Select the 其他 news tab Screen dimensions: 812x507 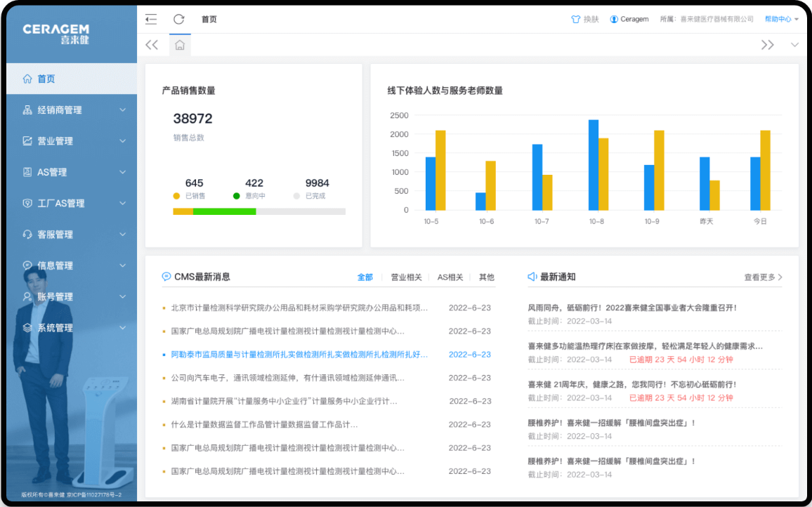(486, 277)
